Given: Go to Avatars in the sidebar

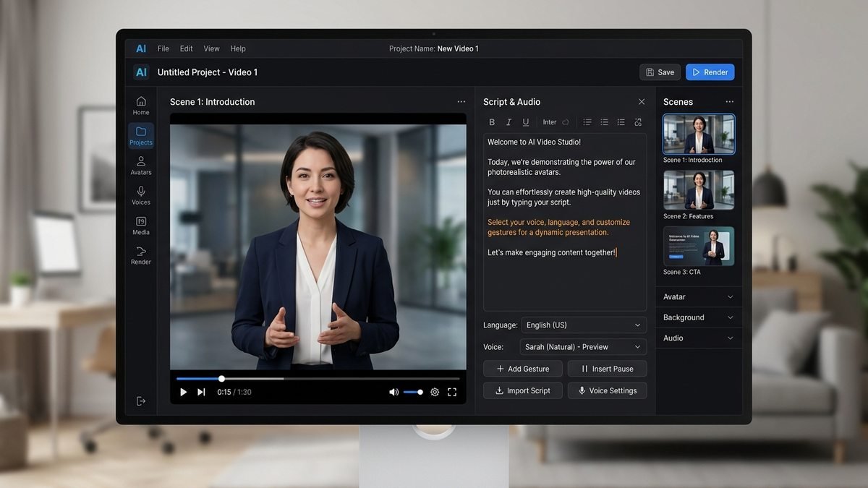Looking at the screenshot, I should coord(141,166).
